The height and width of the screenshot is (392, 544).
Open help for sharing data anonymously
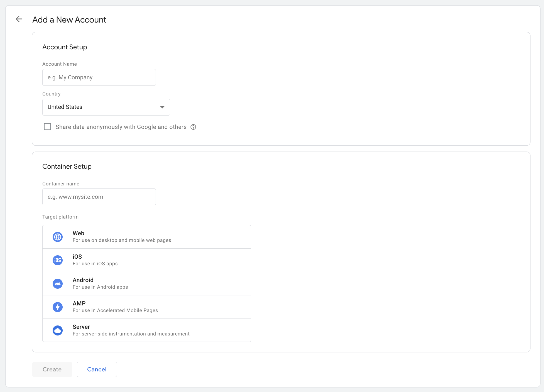tap(193, 127)
